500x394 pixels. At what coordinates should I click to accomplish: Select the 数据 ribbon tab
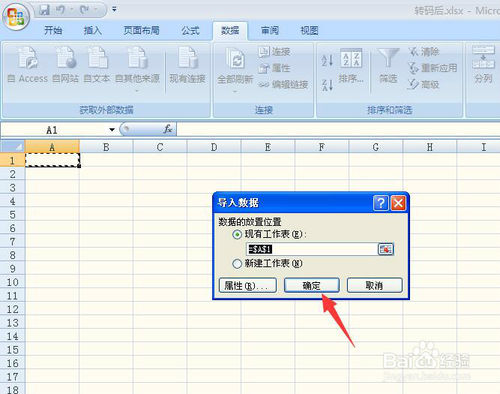[230, 31]
